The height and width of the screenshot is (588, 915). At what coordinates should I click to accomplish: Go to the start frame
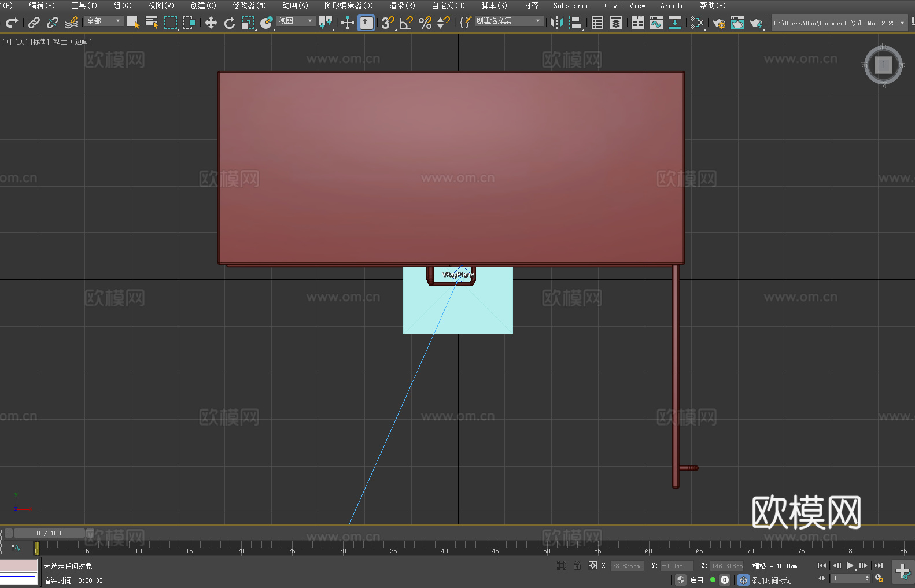tap(822, 565)
